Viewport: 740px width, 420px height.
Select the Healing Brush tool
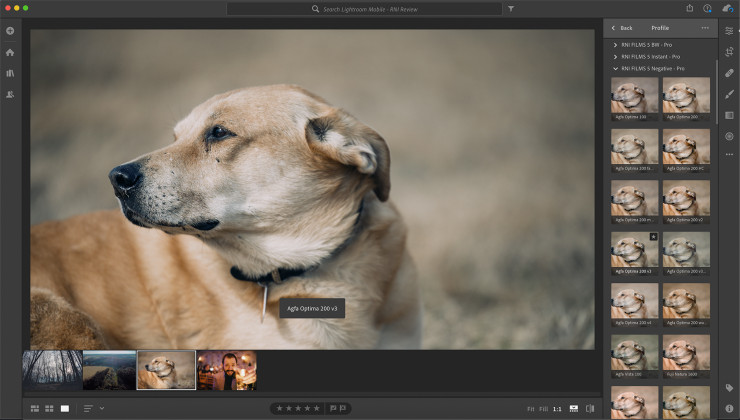click(x=729, y=73)
